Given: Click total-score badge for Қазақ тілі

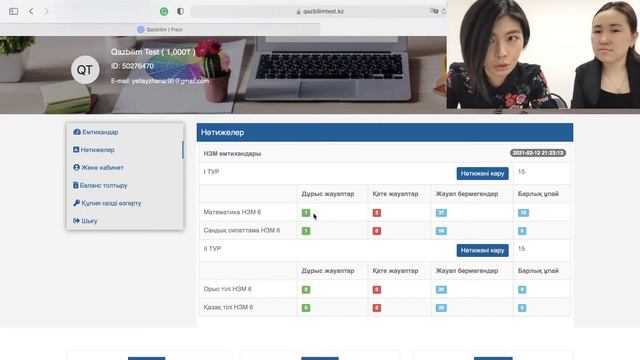Looking at the screenshot, I should click(x=522, y=308).
